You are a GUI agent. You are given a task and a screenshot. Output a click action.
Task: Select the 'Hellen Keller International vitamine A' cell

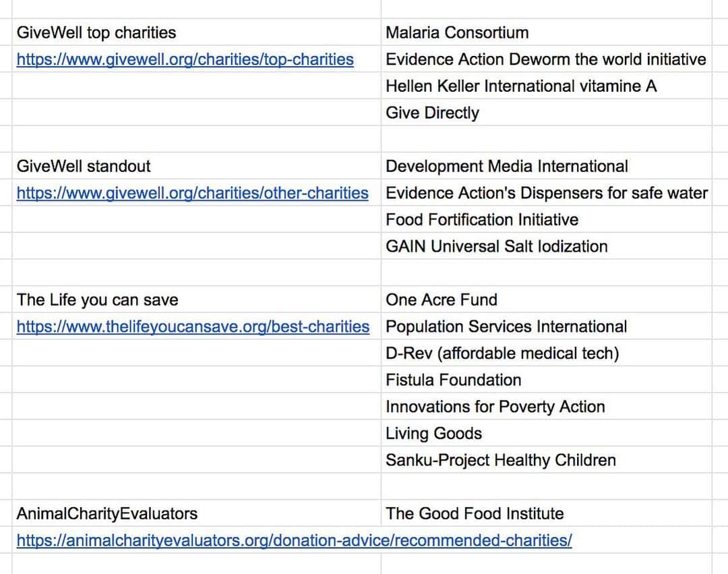pyautogui.click(x=547, y=86)
